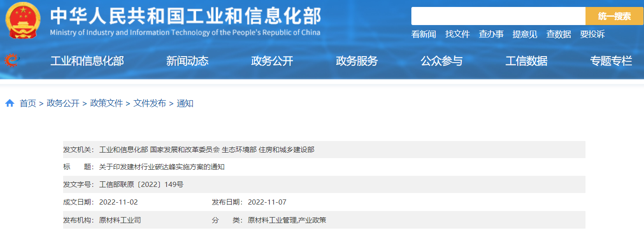644x237 pixels.
Task: Open the 政务公开 nav menu
Action: pos(272,61)
